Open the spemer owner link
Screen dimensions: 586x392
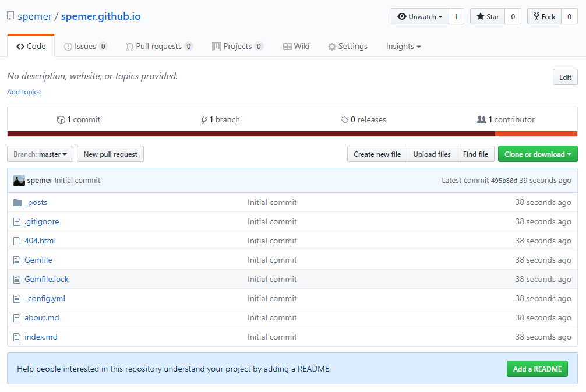point(35,16)
